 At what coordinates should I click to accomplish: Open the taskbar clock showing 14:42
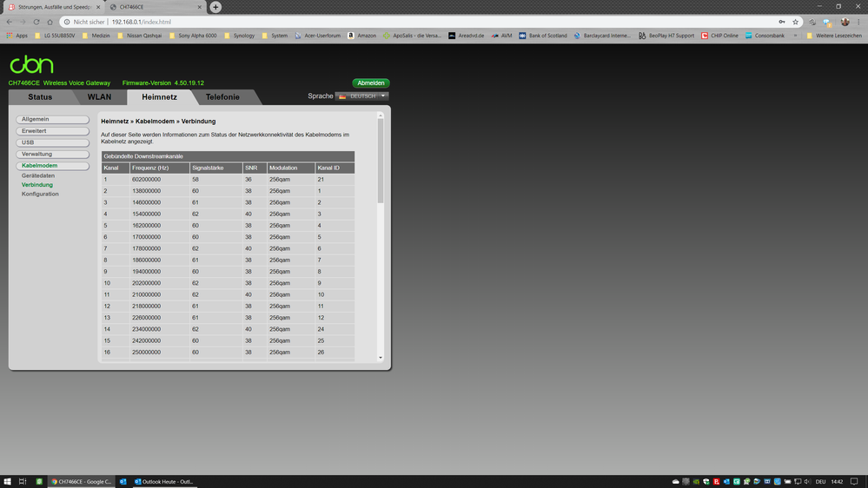pyautogui.click(x=837, y=481)
